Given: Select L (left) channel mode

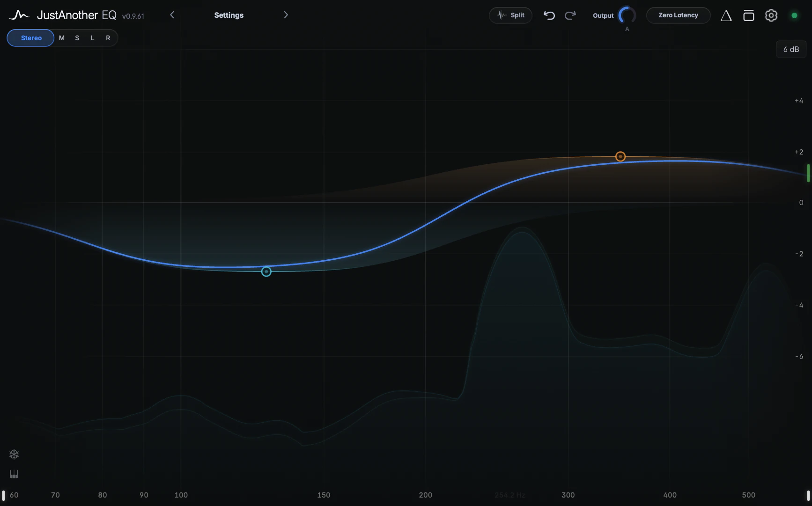Looking at the screenshot, I should tap(93, 38).
